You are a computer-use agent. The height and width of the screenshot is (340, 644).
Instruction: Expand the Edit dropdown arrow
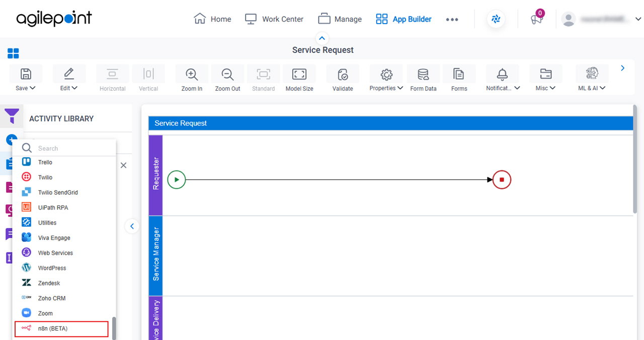pos(75,88)
